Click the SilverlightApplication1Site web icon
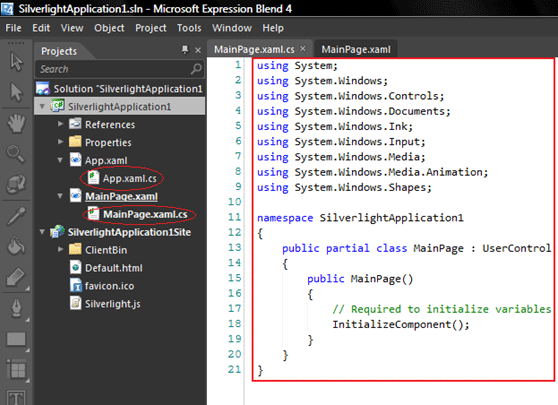558x405 pixels. tap(57, 232)
